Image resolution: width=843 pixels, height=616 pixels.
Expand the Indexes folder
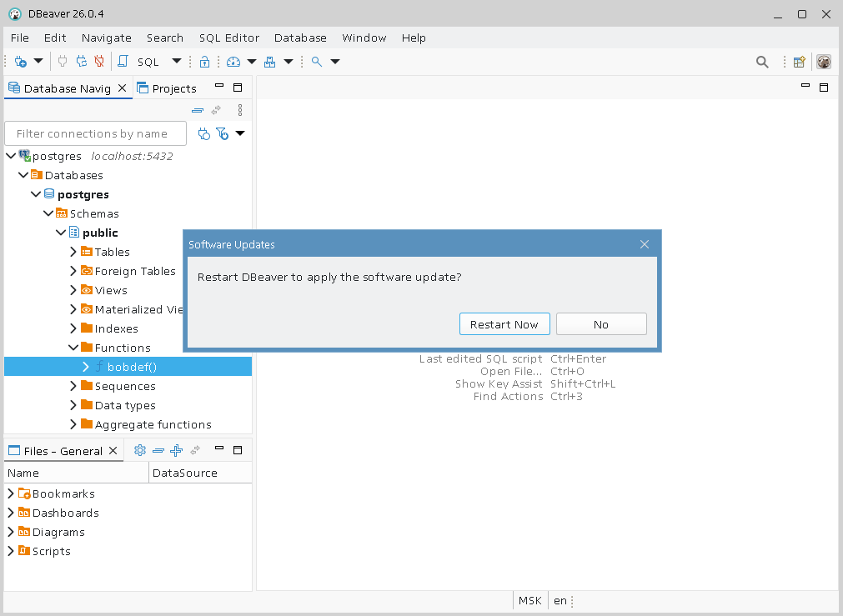click(73, 328)
